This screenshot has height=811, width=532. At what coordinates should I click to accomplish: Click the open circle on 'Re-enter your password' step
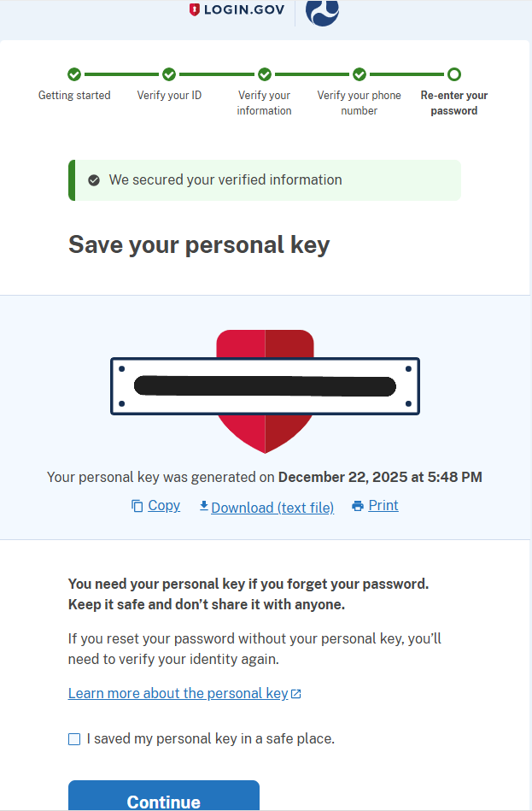click(453, 74)
